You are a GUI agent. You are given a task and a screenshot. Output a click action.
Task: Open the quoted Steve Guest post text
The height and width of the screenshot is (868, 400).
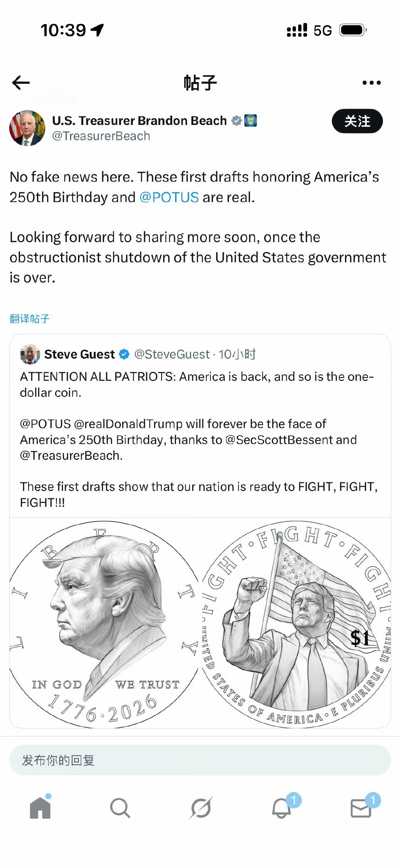coord(199,439)
